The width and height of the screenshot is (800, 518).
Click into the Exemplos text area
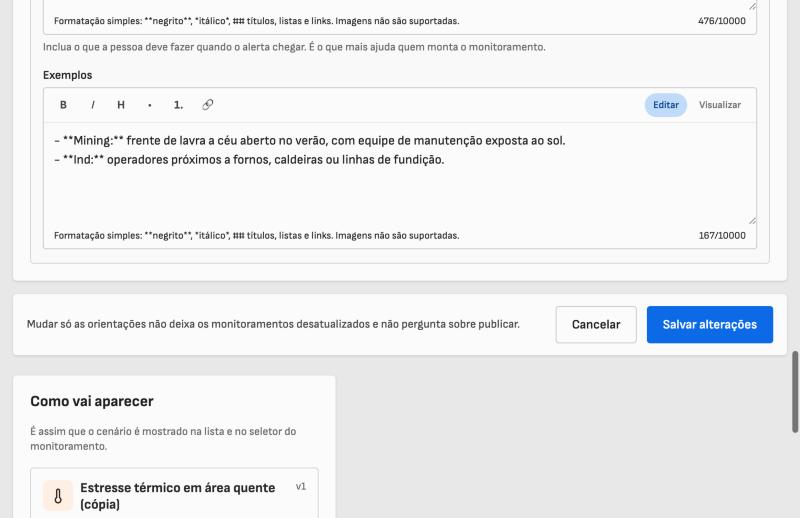pos(400,174)
